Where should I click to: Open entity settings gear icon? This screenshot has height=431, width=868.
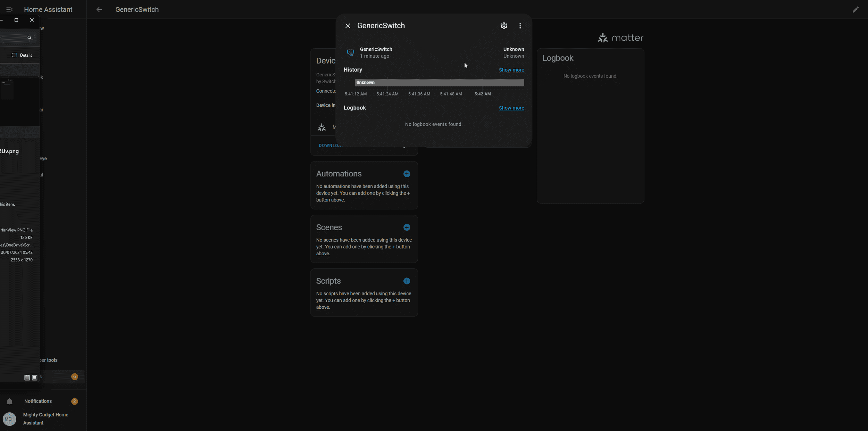click(503, 26)
